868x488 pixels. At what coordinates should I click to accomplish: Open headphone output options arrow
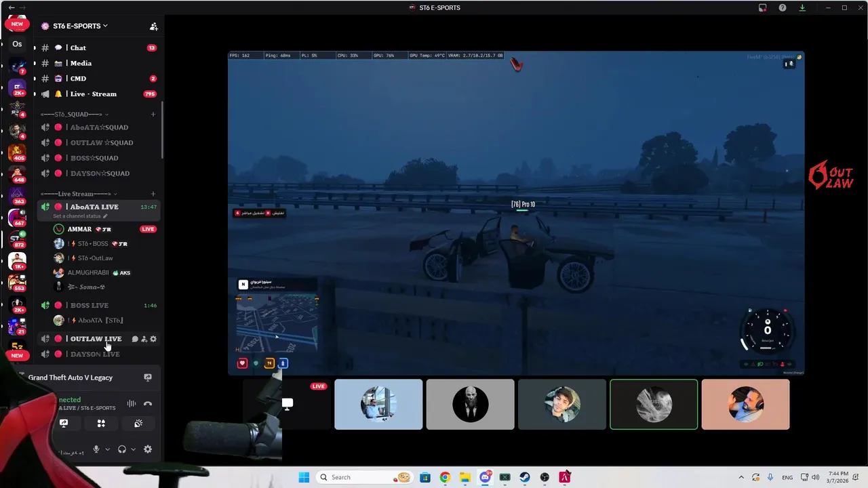[x=133, y=449]
